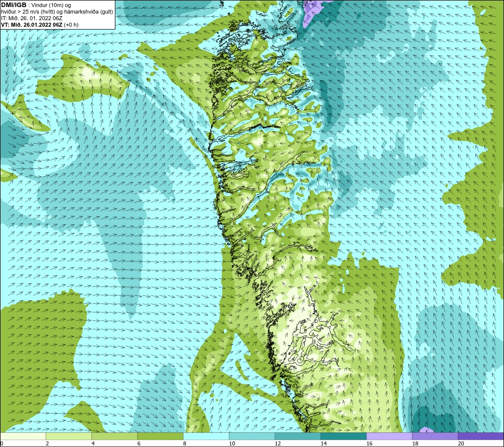This screenshot has height=447, width=504.
Task: Click the legend scale label '2'
Action: pos(47,443)
